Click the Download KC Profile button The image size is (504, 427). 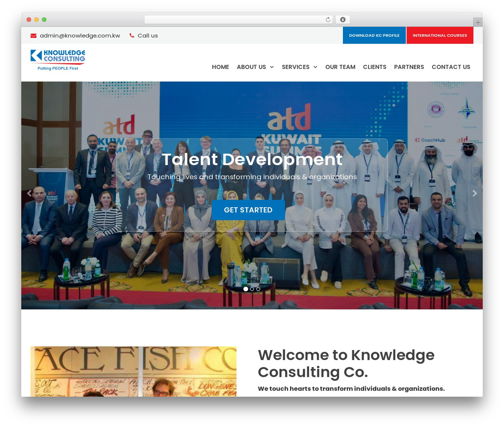374,35
